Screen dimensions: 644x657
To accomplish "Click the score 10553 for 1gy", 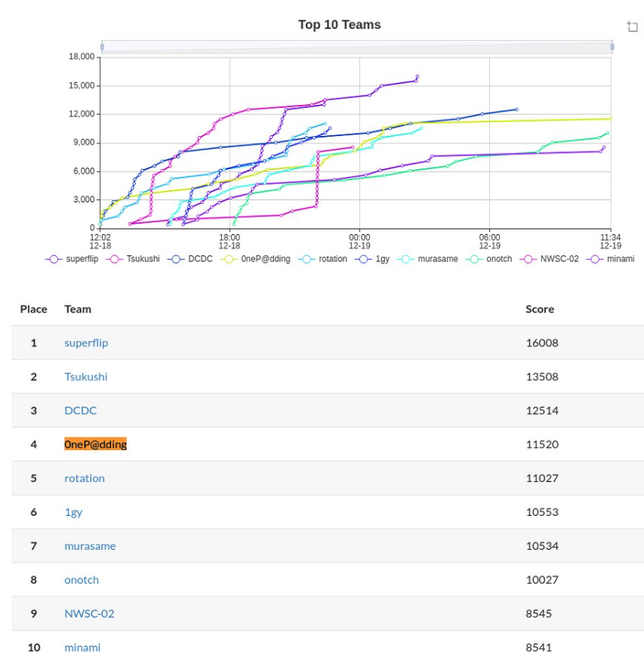I will tap(542, 512).
